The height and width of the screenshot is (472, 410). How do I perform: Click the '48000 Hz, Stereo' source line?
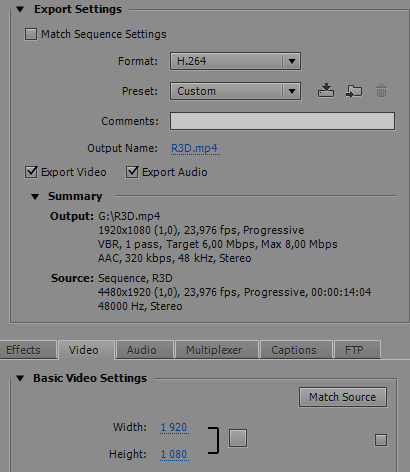(140, 306)
